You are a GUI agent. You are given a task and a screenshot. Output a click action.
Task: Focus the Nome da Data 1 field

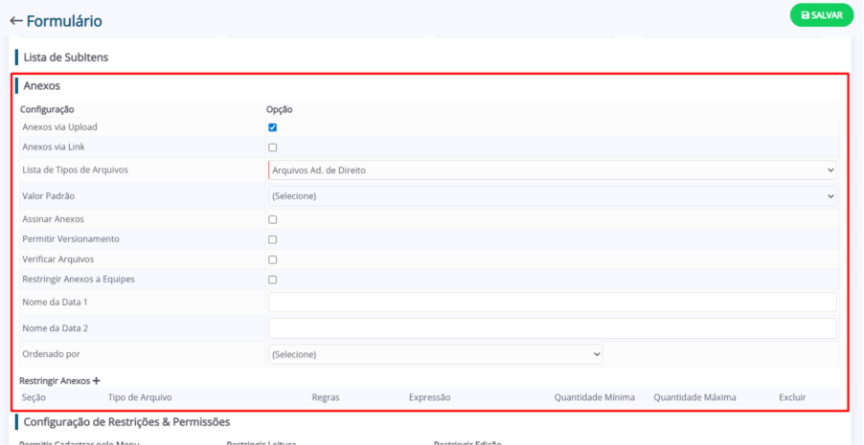pos(552,302)
